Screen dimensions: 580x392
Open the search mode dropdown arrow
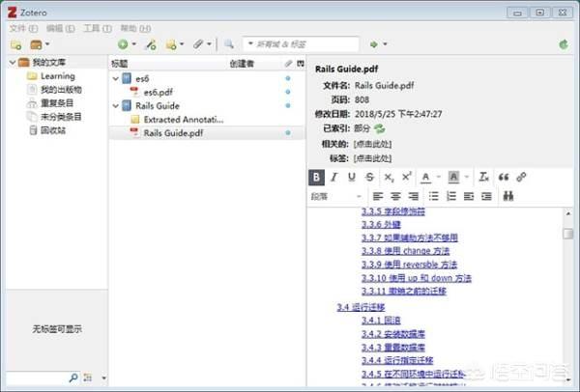point(250,44)
